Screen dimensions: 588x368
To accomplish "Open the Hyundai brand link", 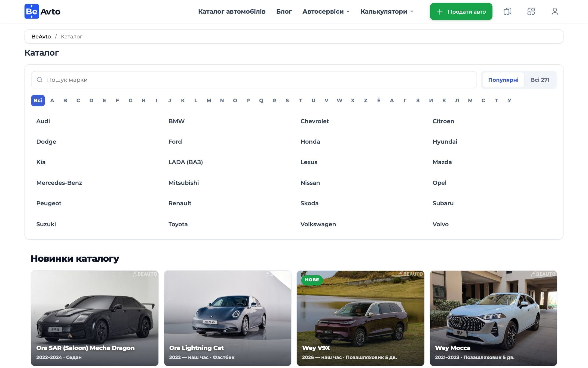I will [445, 142].
